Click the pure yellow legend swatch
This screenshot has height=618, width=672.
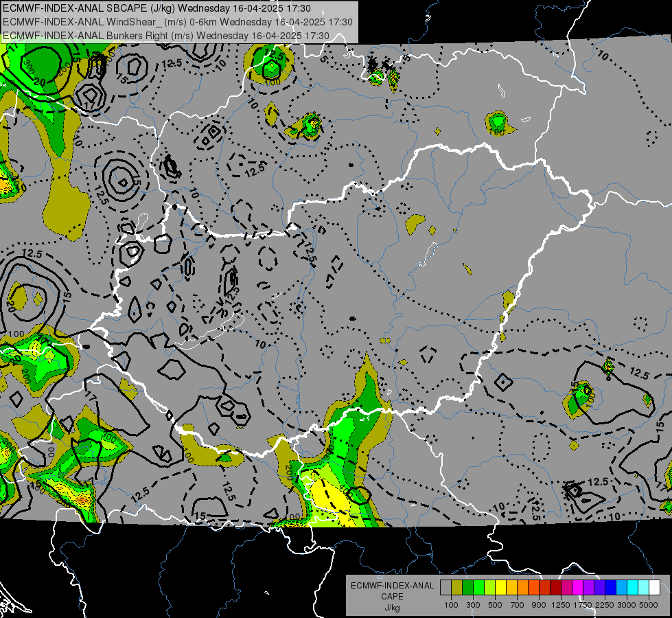tap(500, 587)
